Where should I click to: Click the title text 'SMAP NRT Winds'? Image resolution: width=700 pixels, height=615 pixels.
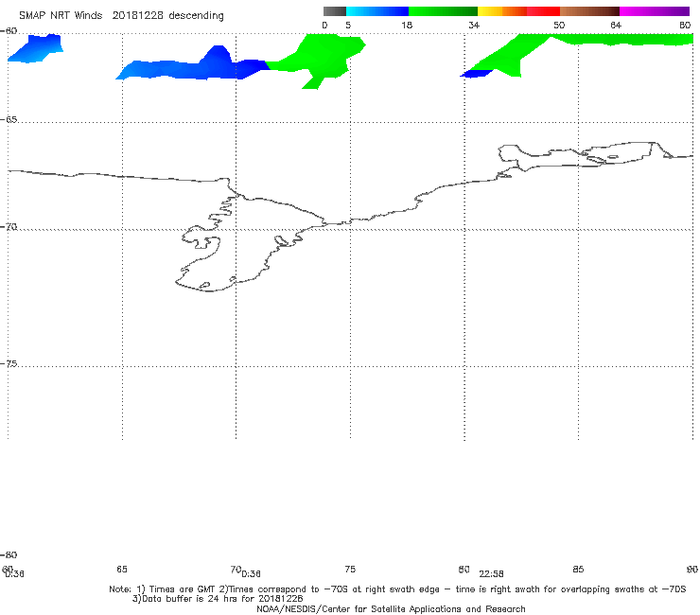pyautogui.click(x=61, y=15)
